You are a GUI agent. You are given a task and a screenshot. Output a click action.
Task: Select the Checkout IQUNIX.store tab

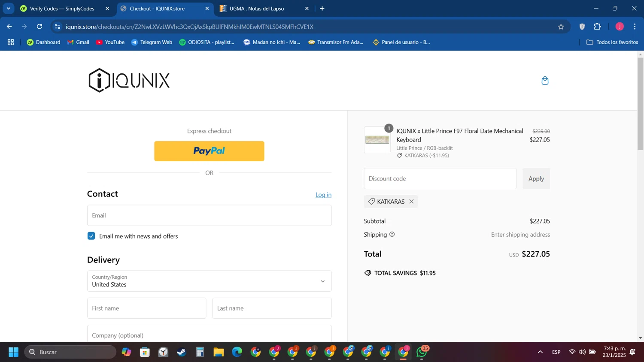[158, 9]
